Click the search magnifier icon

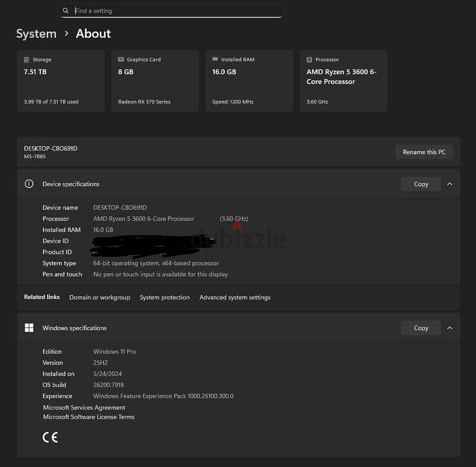pos(65,11)
